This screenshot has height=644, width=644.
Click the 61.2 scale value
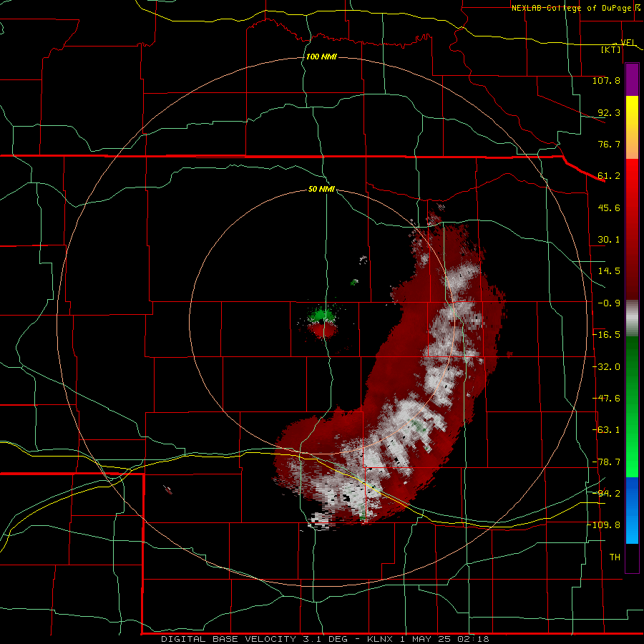[x=609, y=176]
